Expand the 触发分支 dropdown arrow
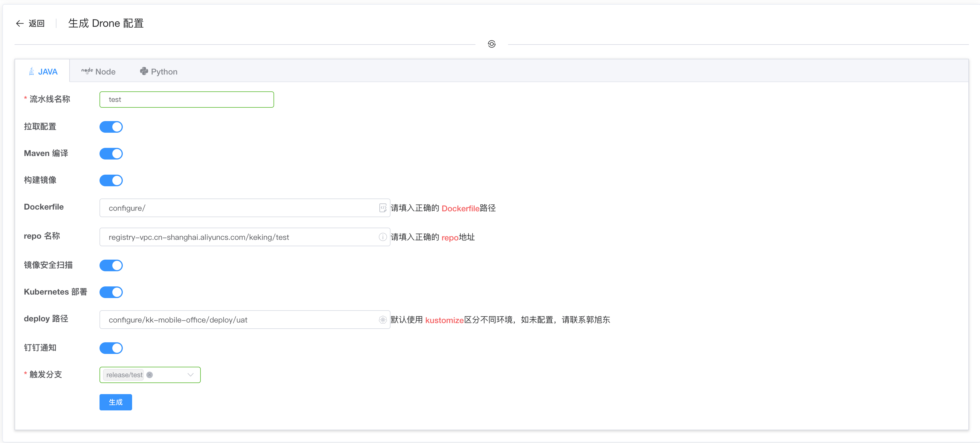This screenshot has width=980, height=443. pos(191,375)
